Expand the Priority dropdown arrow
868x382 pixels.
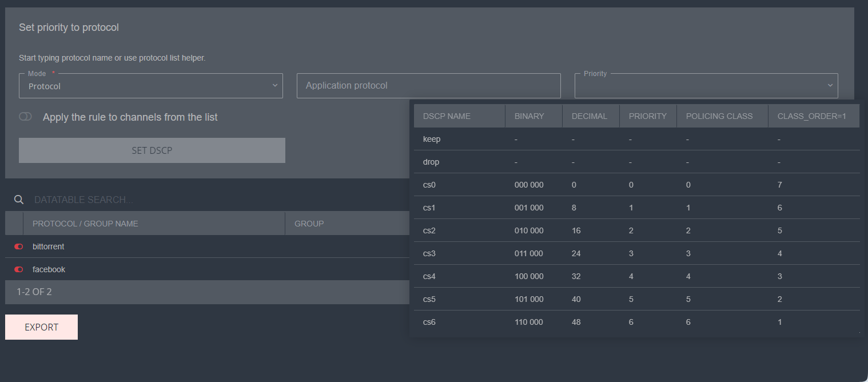(x=830, y=86)
